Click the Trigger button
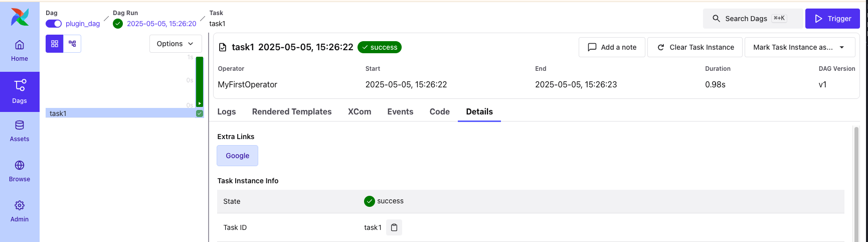 [x=832, y=19]
